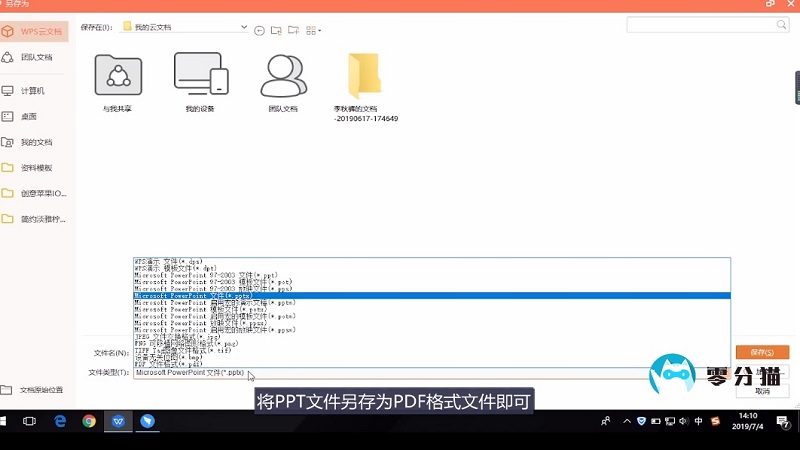Screen dimensions: 800x450
Task: Select 计算机 in the left sidebar
Action: click(x=32, y=91)
